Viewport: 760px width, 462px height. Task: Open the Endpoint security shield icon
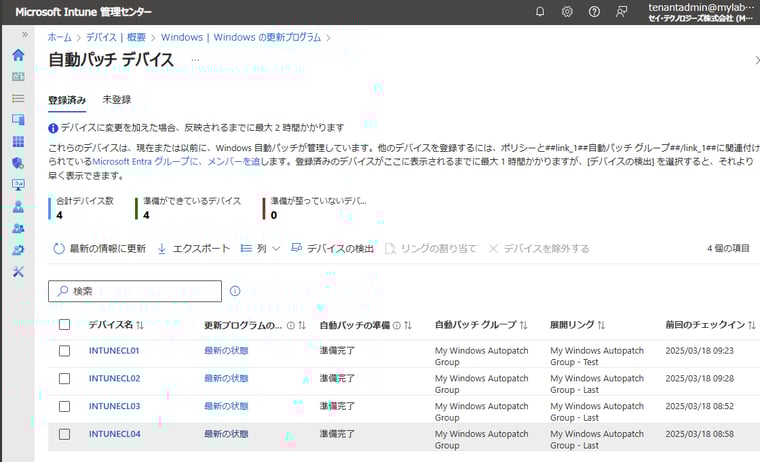point(18,163)
